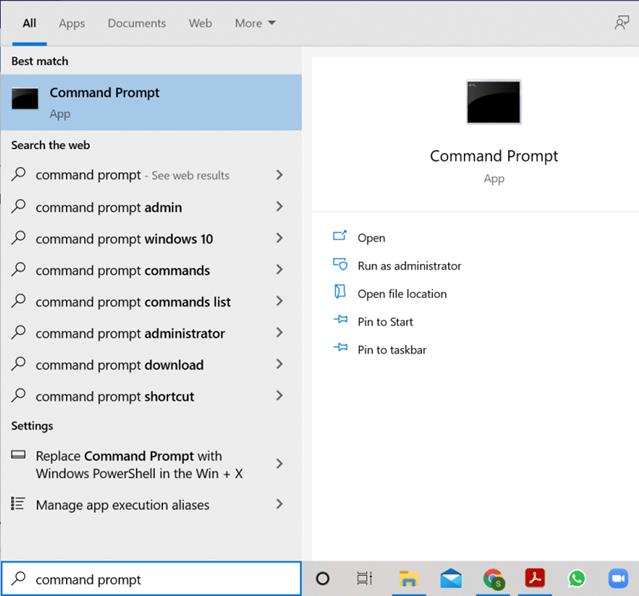This screenshot has height=596, width=639.
Task: Open WhatsApp from the taskbar
Action: (x=577, y=578)
